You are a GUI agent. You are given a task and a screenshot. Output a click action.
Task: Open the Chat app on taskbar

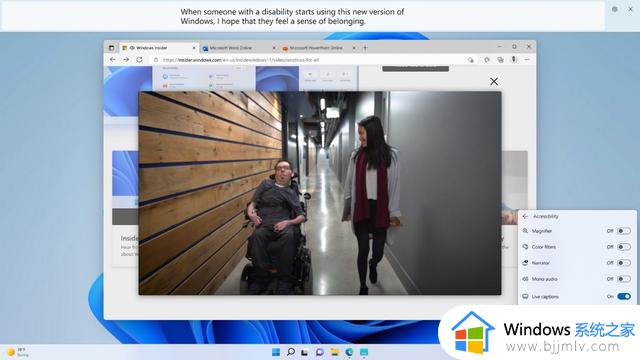[x=320, y=352]
